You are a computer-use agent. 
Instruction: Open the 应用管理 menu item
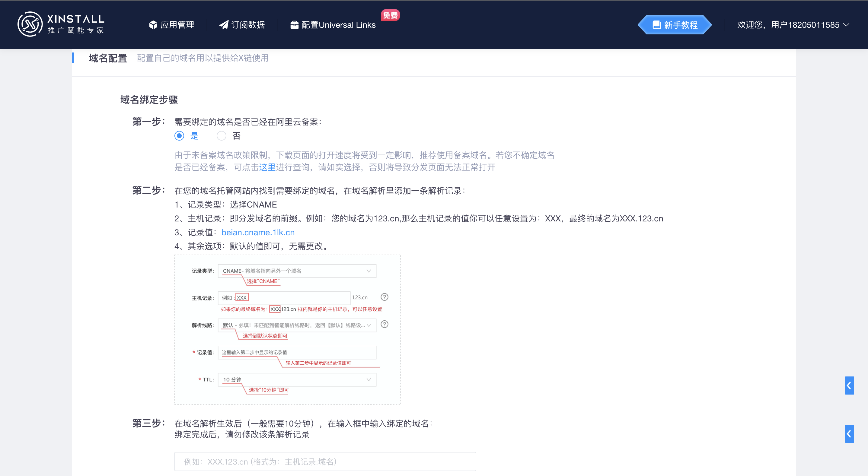(x=177, y=25)
